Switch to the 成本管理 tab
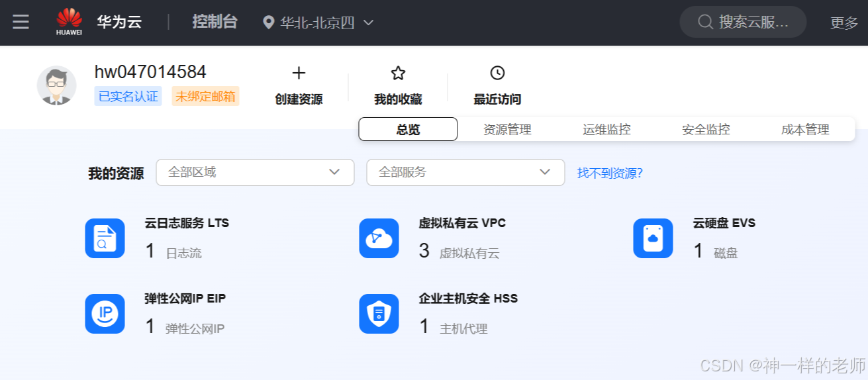The height and width of the screenshot is (380, 868). coord(805,130)
